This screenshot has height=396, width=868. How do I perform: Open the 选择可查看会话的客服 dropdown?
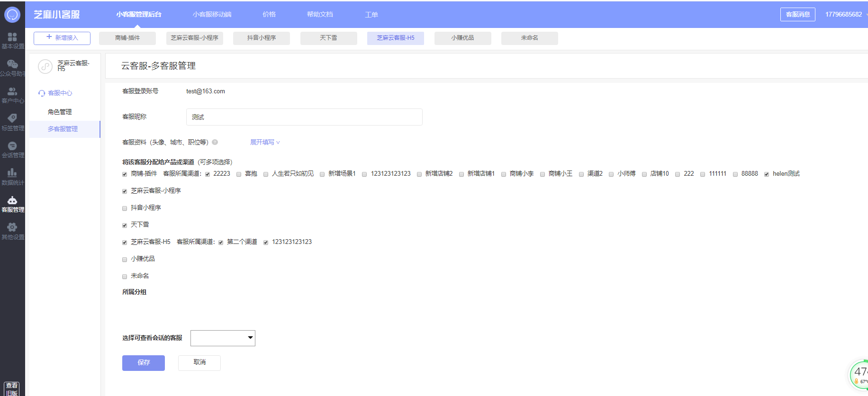pos(223,338)
